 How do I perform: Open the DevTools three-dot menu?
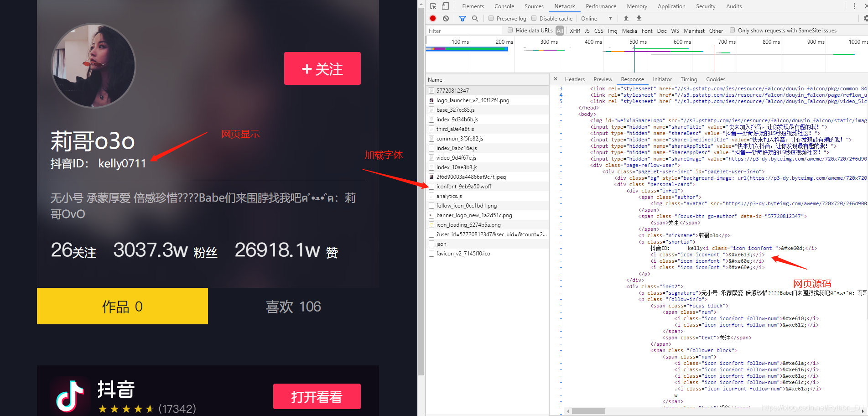pos(854,6)
